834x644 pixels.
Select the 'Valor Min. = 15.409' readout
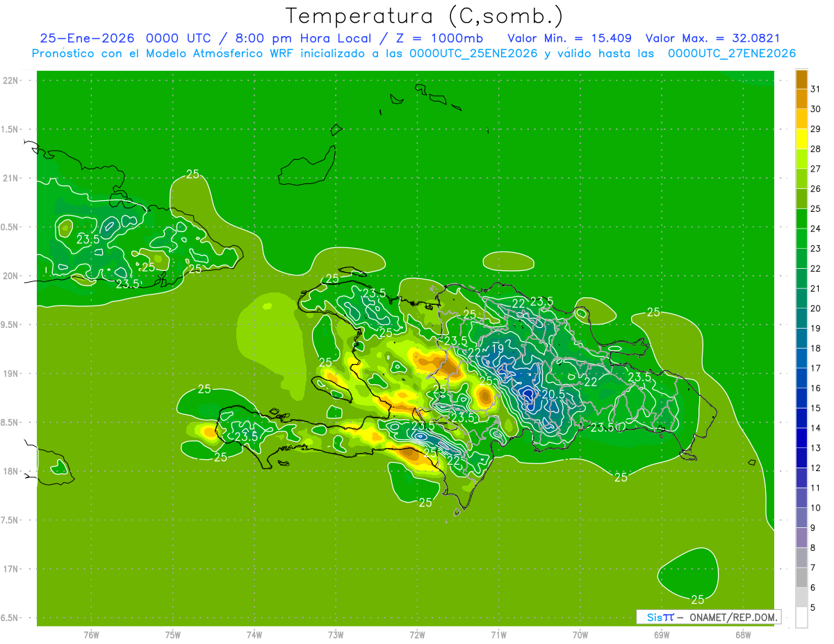pyautogui.click(x=569, y=38)
